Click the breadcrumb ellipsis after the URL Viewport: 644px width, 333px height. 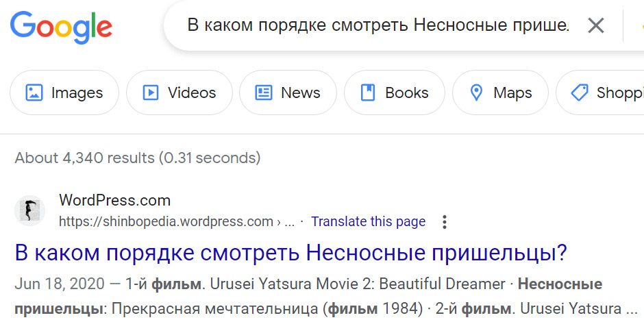[289, 222]
